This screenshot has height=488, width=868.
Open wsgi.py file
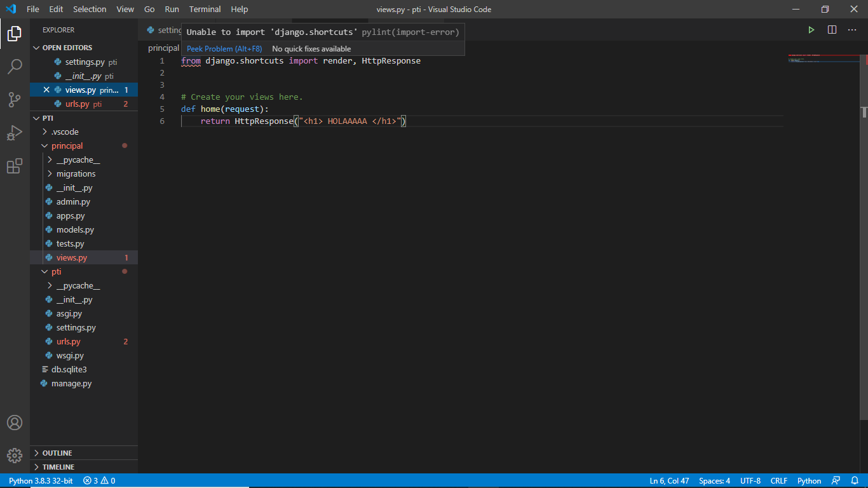84,355
